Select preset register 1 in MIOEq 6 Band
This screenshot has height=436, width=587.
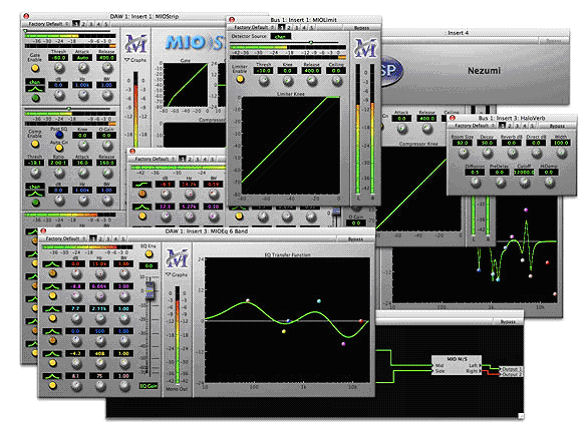click(x=93, y=238)
